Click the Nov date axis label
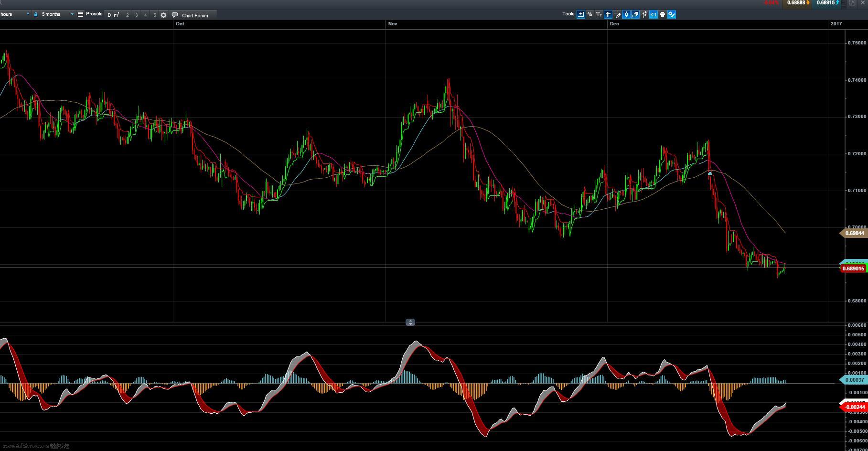The height and width of the screenshot is (451, 868). click(393, 24)
